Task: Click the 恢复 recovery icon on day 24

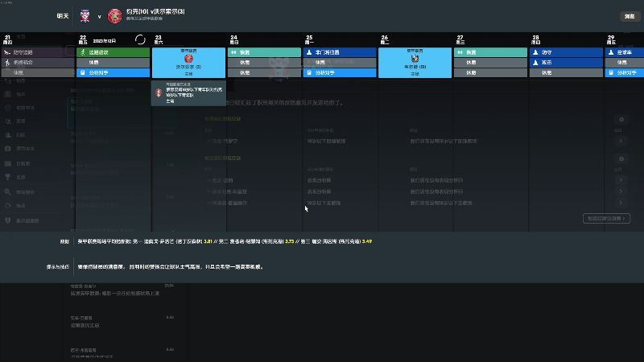Action: tap(233, 52)
